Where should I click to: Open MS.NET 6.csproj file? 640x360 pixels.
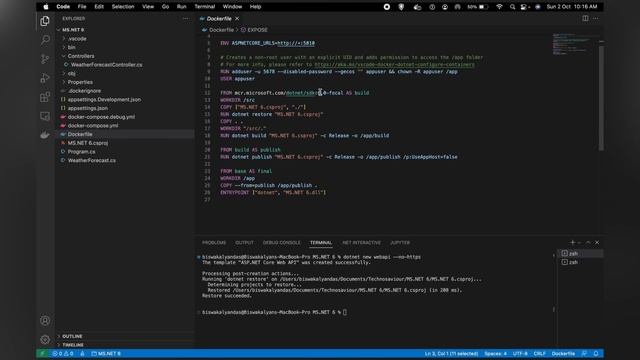(x=88, y=143)
